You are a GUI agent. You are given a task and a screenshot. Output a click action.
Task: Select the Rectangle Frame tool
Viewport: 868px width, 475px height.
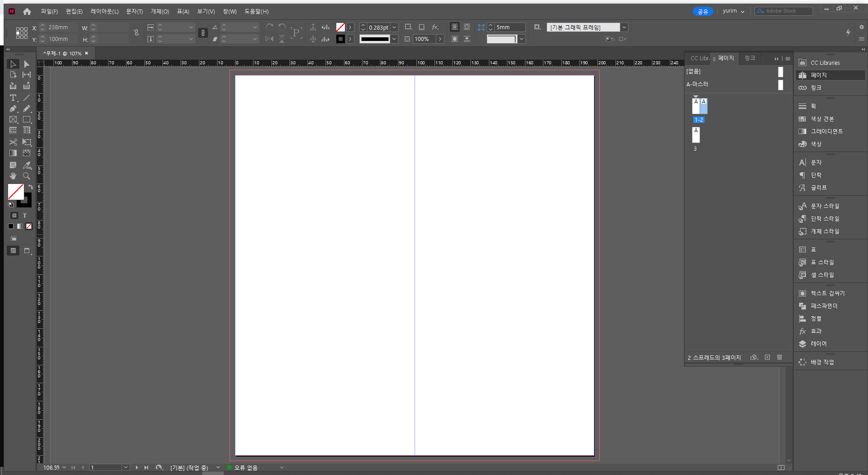(x=13, y=119)
